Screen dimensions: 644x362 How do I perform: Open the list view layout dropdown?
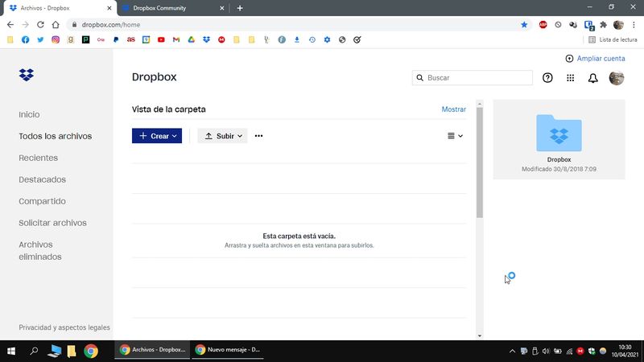pos(455,136)
